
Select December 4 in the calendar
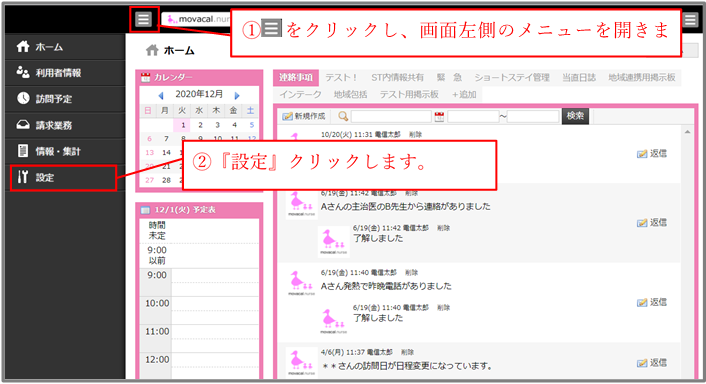(234, 125)
